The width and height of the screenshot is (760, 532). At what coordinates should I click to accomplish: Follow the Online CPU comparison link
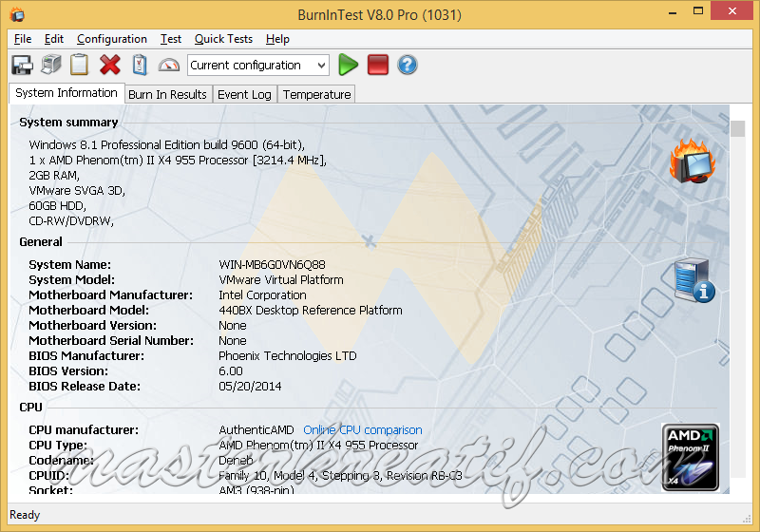[x=363, y=429]
